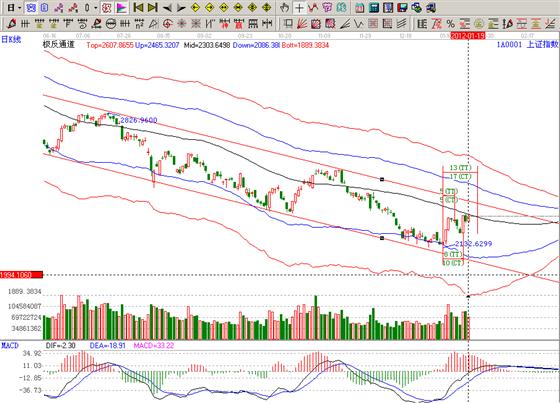Click the high price label 2826.9600

point(139,120)
